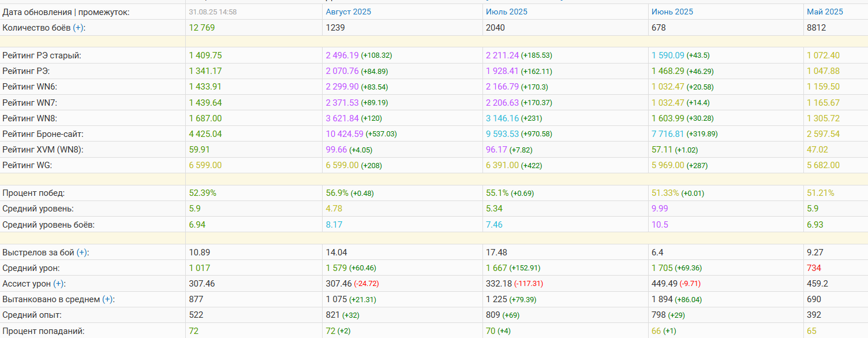This screenshot has height=338, width=868.
Task: Select June Броне-сайт rating 7 716.81
Action: [x=668, y=133]
